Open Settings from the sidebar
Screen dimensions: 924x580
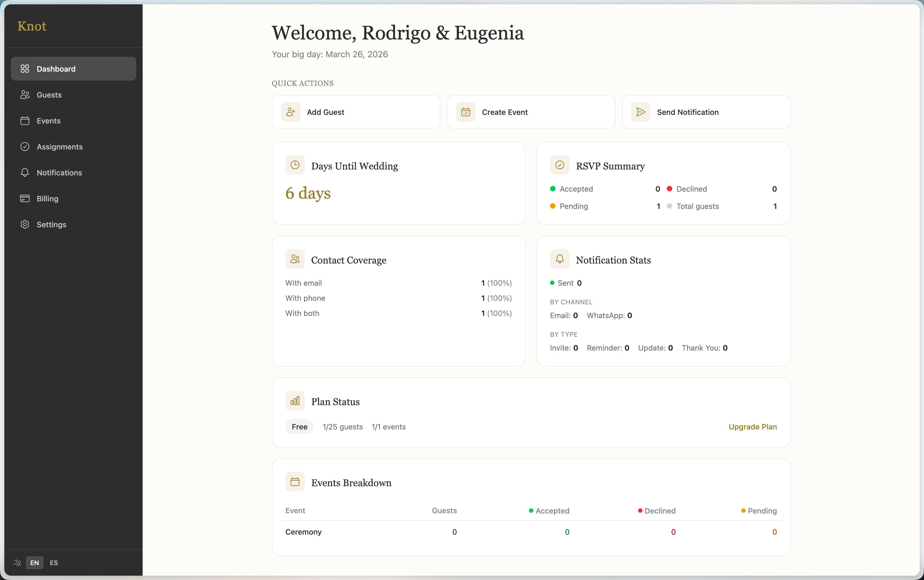51,225
